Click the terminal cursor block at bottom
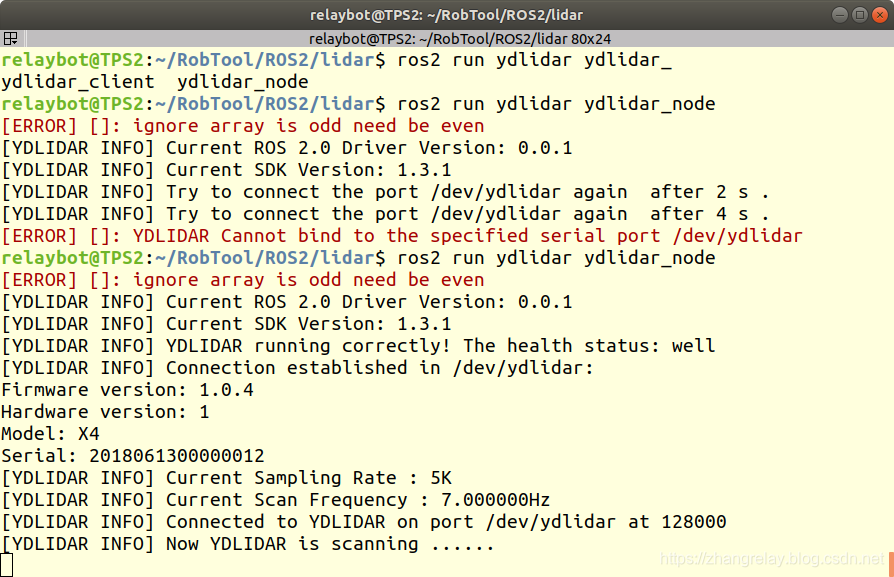The image size is (894, 577). pyautogui.click(x=6, y=564)
